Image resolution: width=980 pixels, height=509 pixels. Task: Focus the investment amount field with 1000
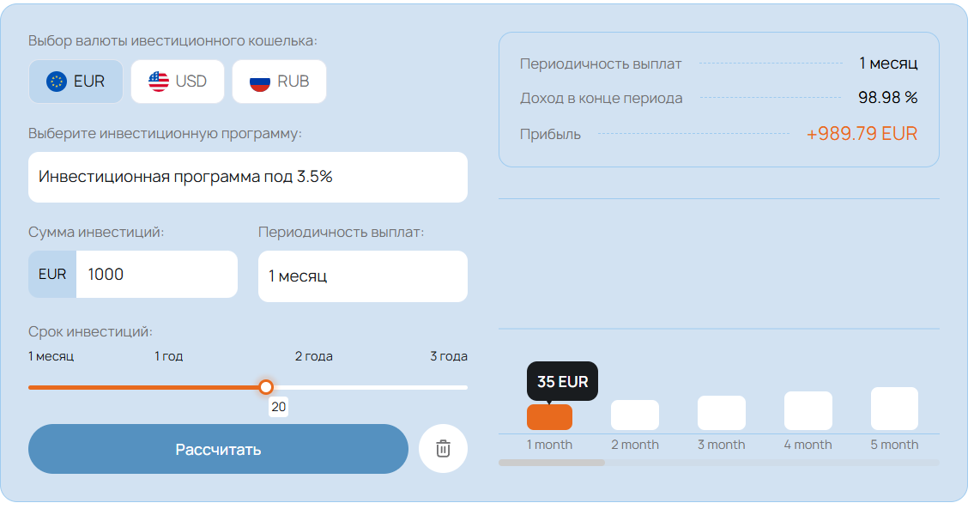(156, 274)
